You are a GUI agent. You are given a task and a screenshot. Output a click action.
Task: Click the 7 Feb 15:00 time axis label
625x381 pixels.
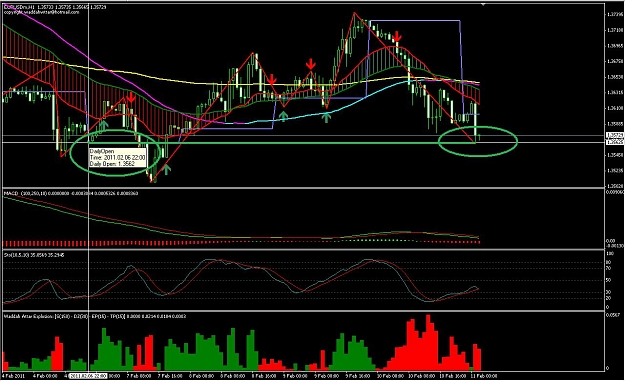click(171, 376)
